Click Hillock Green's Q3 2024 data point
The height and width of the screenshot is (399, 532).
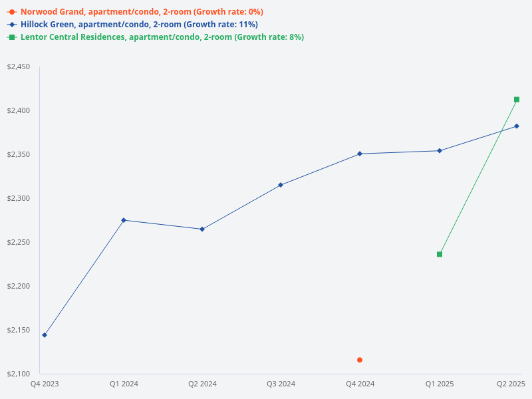281,185
